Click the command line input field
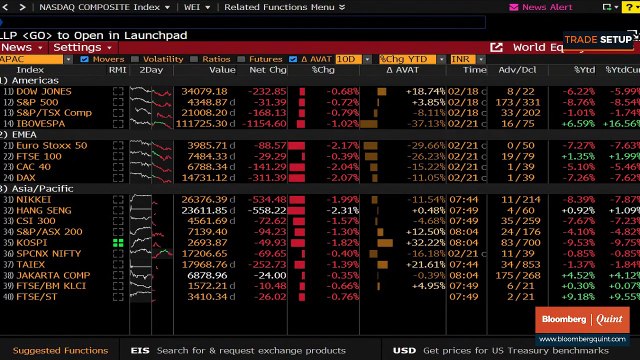Viewport: 640px width, 360px height. click(x=243, y=22)
